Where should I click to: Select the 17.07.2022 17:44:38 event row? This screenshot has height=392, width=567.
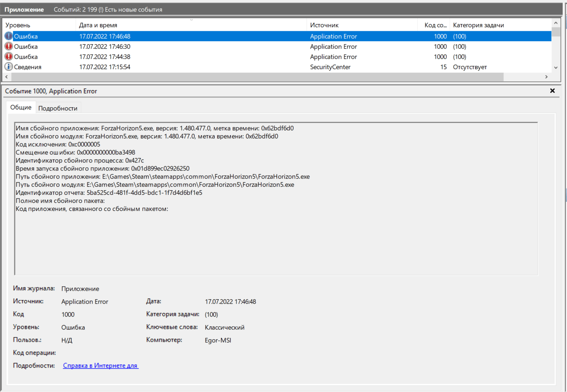(277, 57)
